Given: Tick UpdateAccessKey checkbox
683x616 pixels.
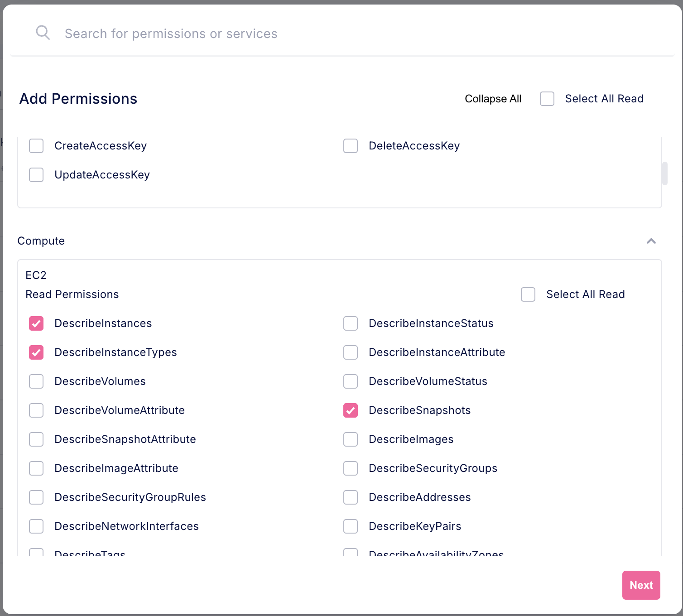Looking at the screenshot, I should click(36, 175).
